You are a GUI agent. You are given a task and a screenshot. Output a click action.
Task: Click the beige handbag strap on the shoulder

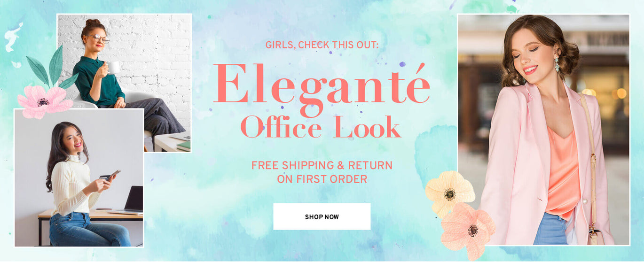[x=589, y=160]
